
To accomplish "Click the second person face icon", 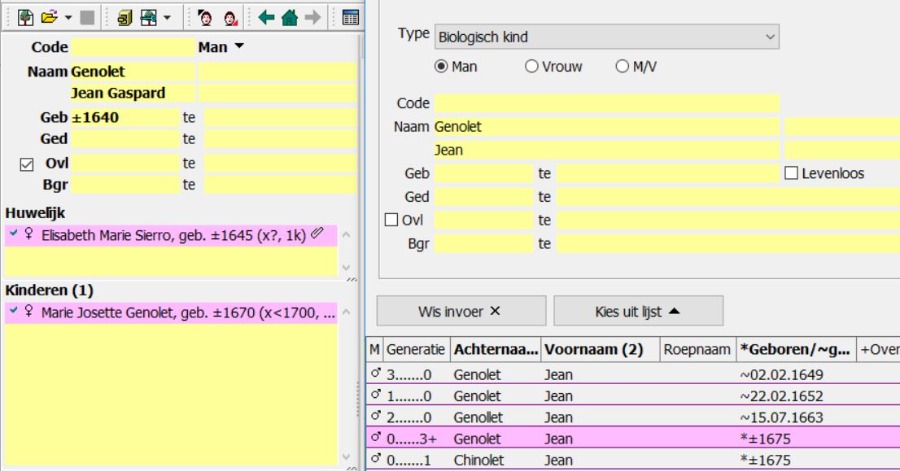I will [230, 17].
